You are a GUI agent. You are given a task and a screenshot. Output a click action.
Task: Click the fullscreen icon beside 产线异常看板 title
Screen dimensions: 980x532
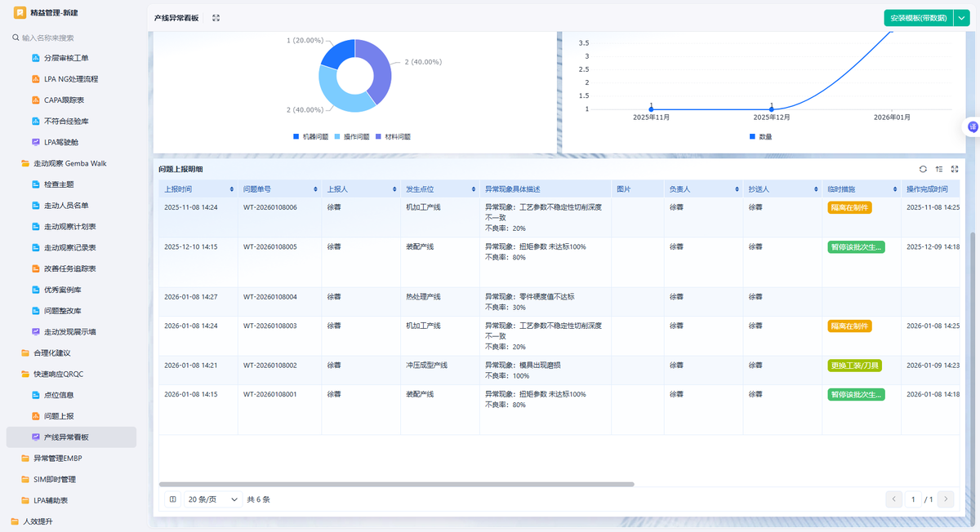216,18
